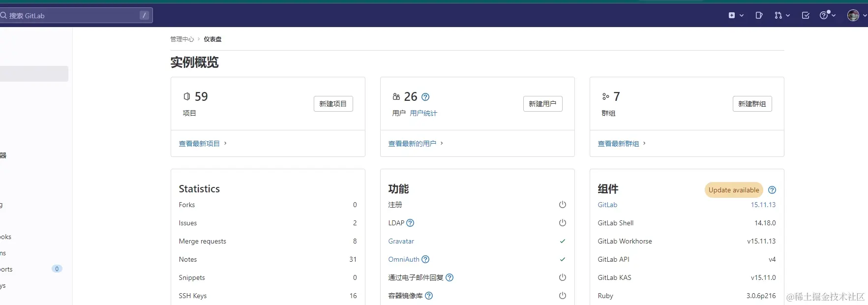Click the groups icon beside 7
Viewport: 868px width, 305px height.
pos(606,96)
